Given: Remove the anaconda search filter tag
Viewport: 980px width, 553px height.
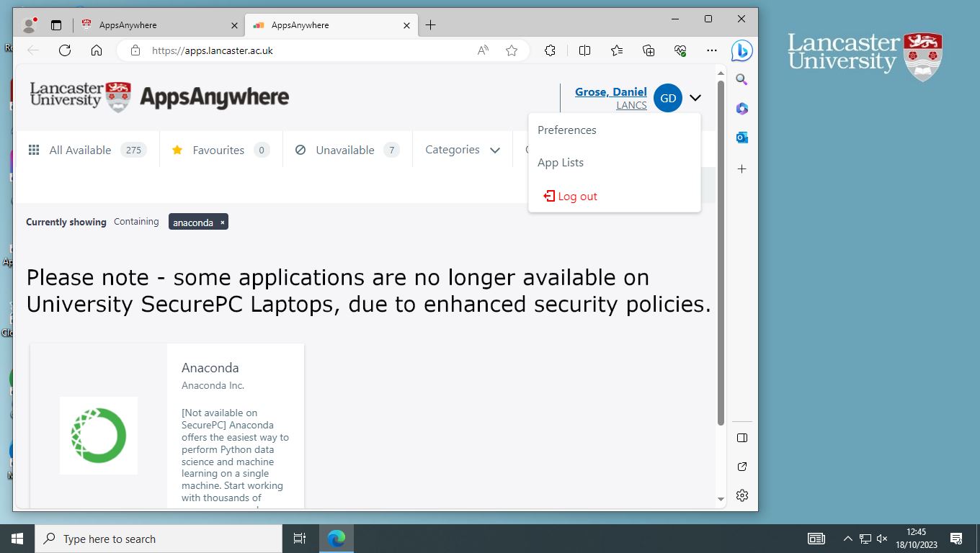Looking at the screenshot, I should point(221,222).
